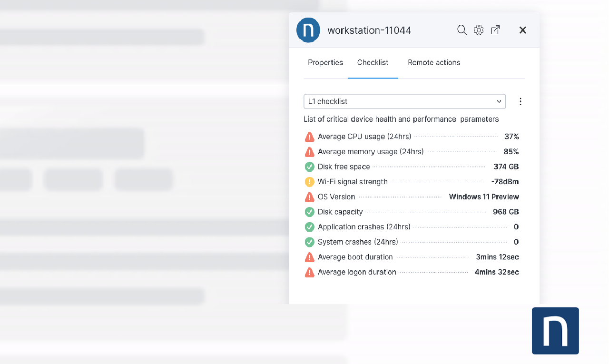Screen dimensions: 609x364
Task: Click the red warning icon for CPU usage
Action: point(309,137)
